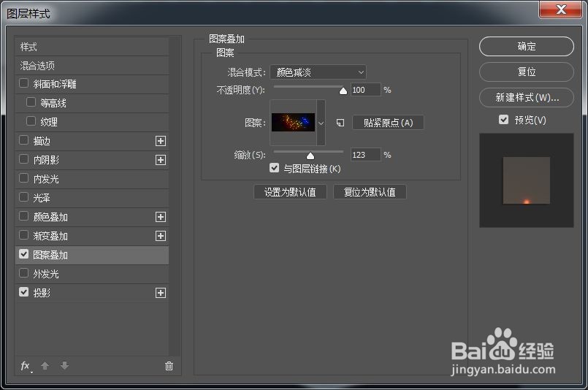Open the fx add-style menu icon
The height and width of the screenshot is (390, 588).
[26, 366]
